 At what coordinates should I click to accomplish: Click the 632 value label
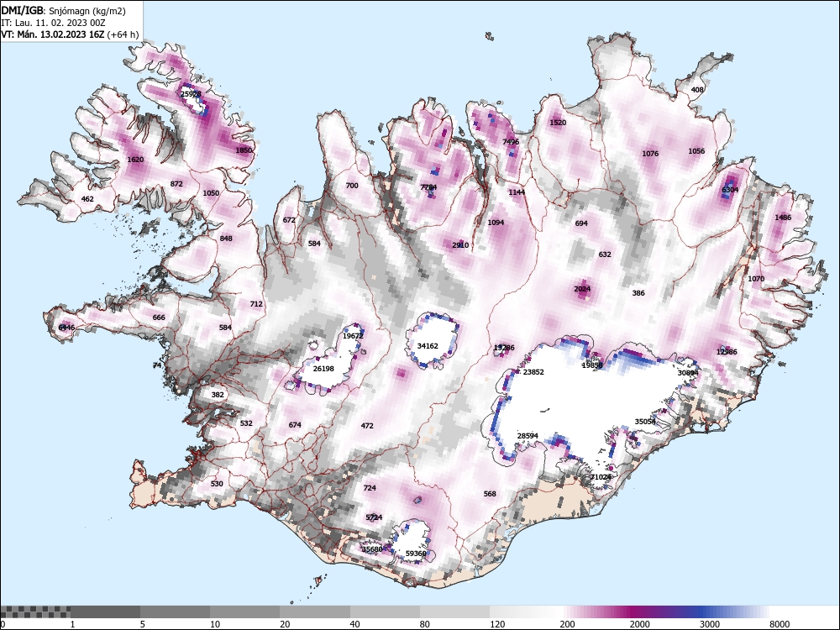tap(605, 255)
